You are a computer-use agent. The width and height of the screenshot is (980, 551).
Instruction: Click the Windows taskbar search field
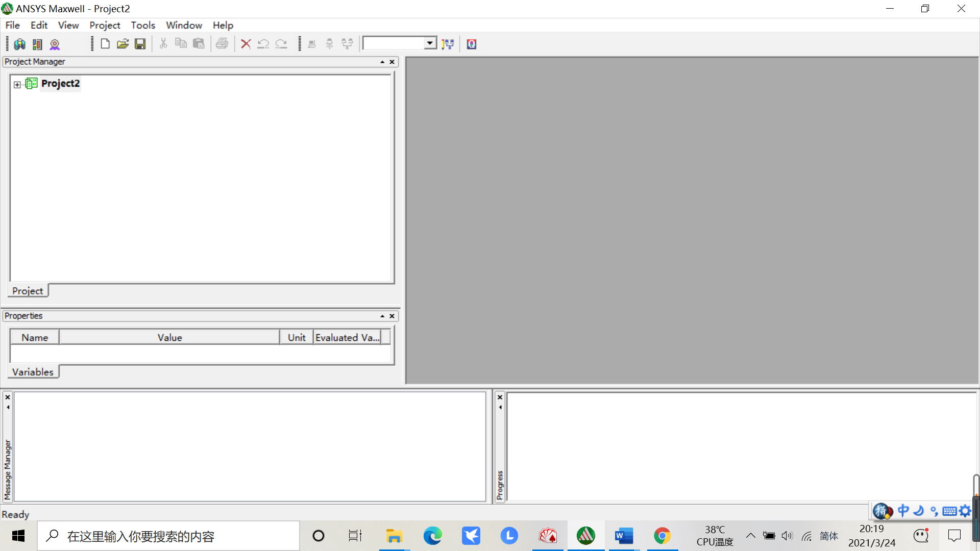[168, 536]
